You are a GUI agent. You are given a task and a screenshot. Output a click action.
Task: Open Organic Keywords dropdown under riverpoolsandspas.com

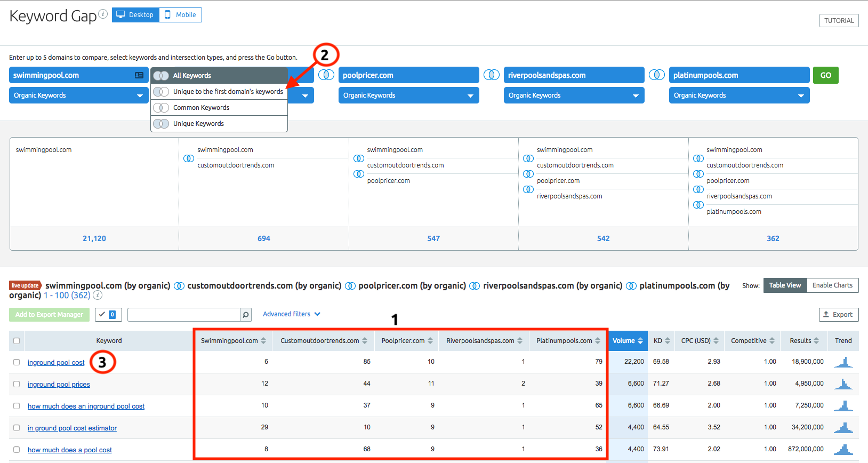point(574,95)
